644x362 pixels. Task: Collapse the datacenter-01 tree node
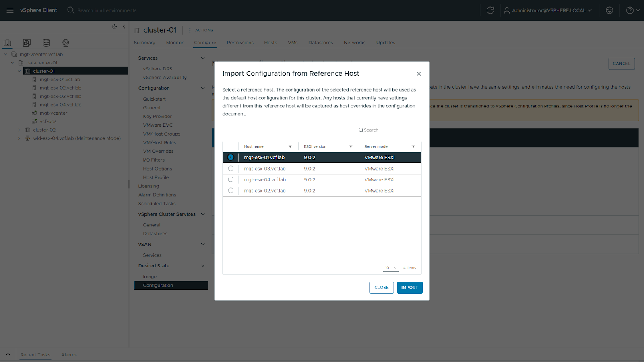tap(12, 63)
